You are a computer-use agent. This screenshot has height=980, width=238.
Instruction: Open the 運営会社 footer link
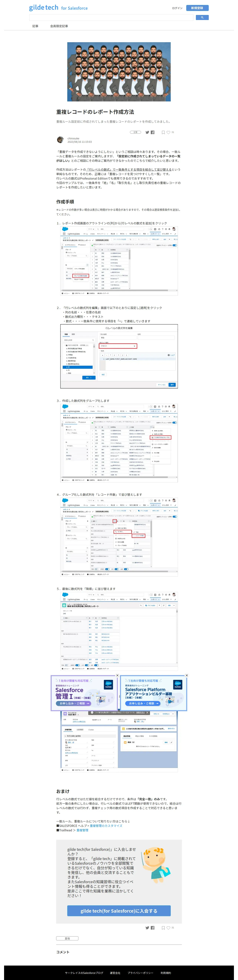pos(115,973)
